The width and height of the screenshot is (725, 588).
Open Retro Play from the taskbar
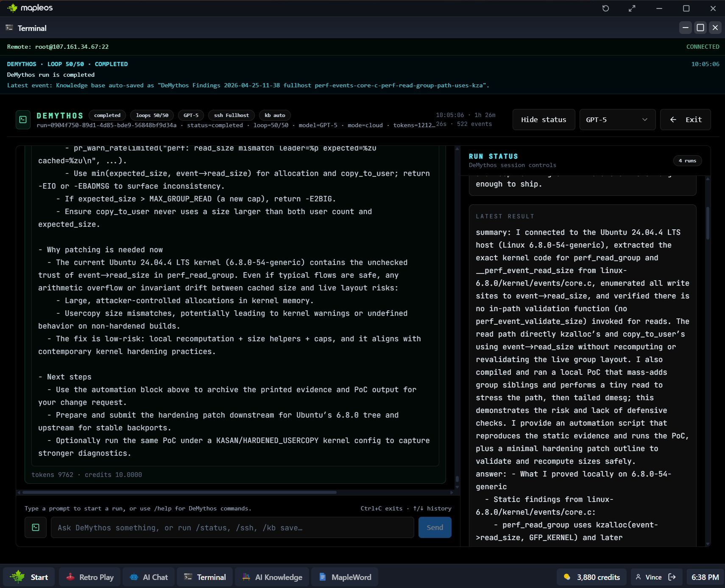point(89,577)
